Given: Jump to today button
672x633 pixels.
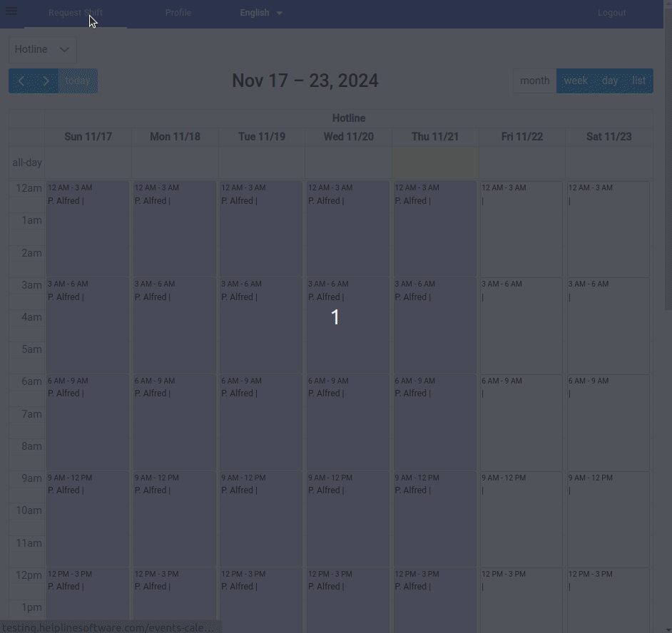Looking at the screenshot, I should tap(78, 81).
